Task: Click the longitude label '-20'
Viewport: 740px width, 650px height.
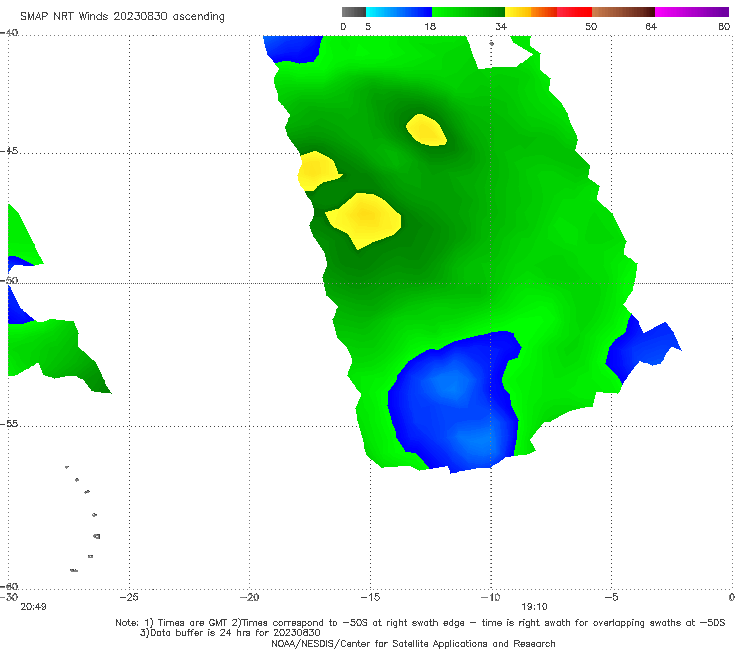Action: pyautogui.click(x=250, y=597)
